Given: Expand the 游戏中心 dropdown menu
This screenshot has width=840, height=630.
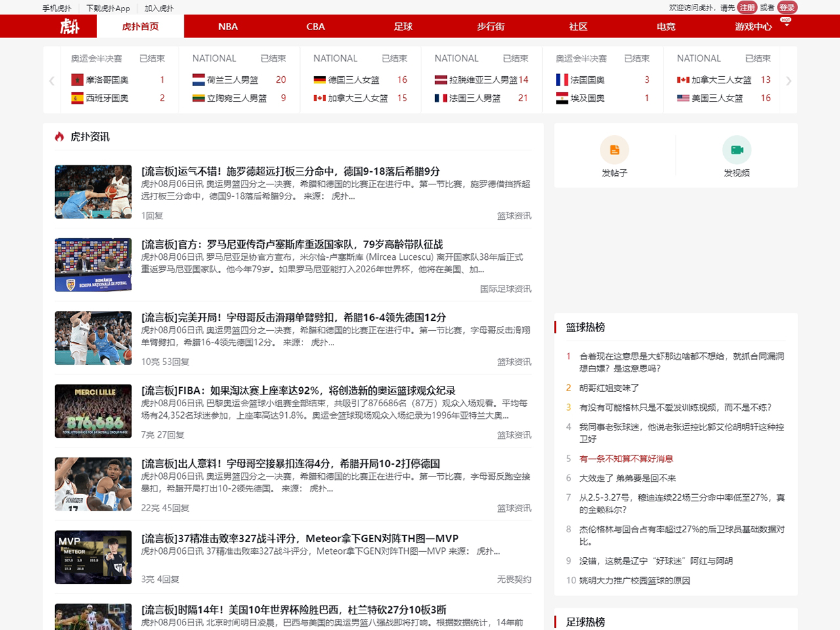Looking at the screenshot, I should click(786, 24).
